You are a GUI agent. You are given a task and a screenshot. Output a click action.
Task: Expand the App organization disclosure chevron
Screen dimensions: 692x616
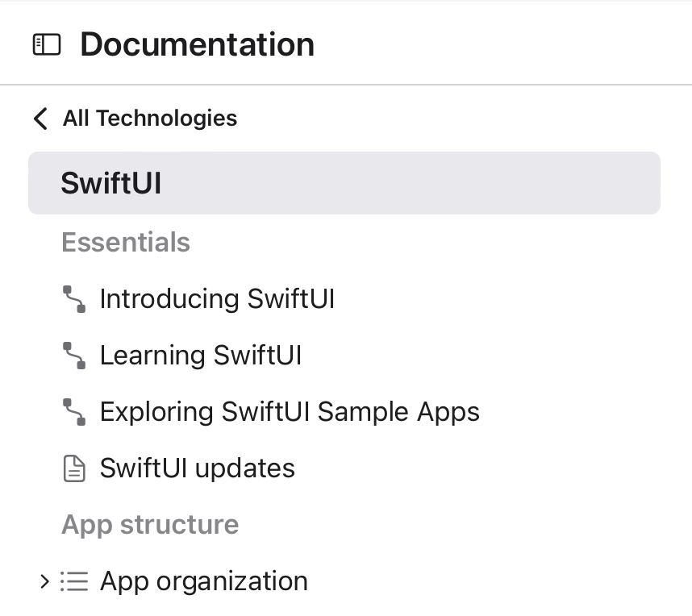pyautogui.click(x=44, y=581)
